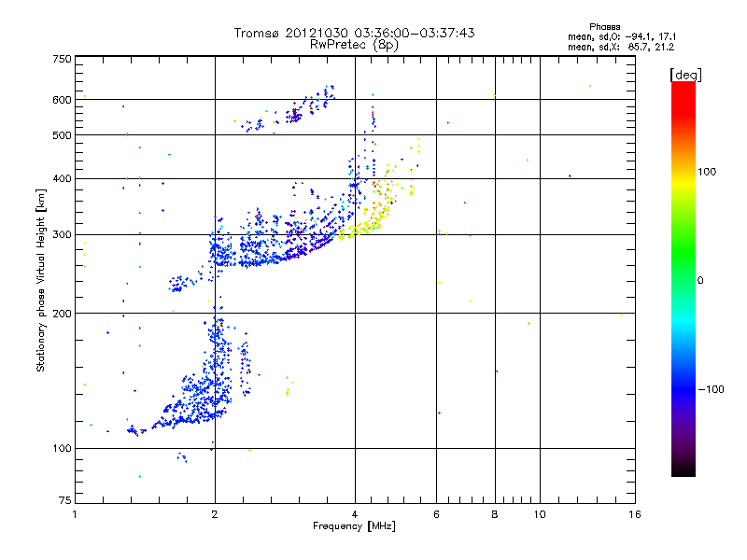Click the y-axis tick '300'

pos(62,235)
